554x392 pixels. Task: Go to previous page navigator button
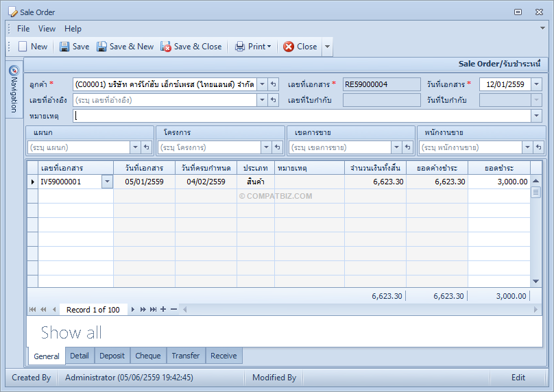43,309
